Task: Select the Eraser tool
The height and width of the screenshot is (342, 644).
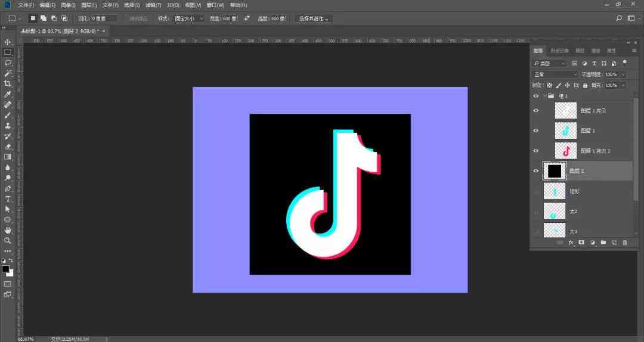Action: (x=7, y=147)
